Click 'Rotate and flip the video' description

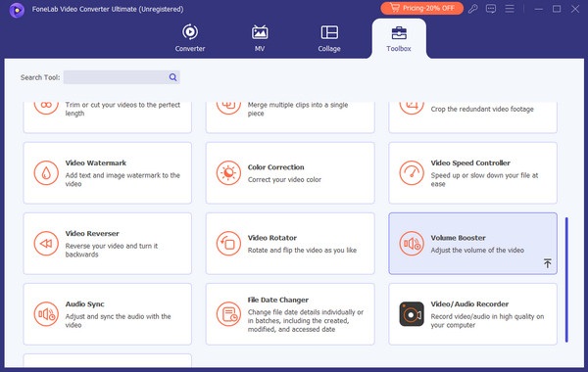302,250
